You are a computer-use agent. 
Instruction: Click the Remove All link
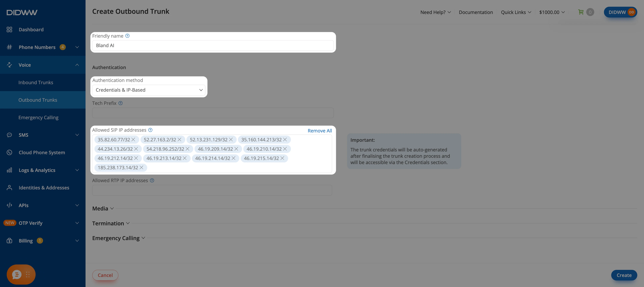pyautogui.click(x=320, y=130)
